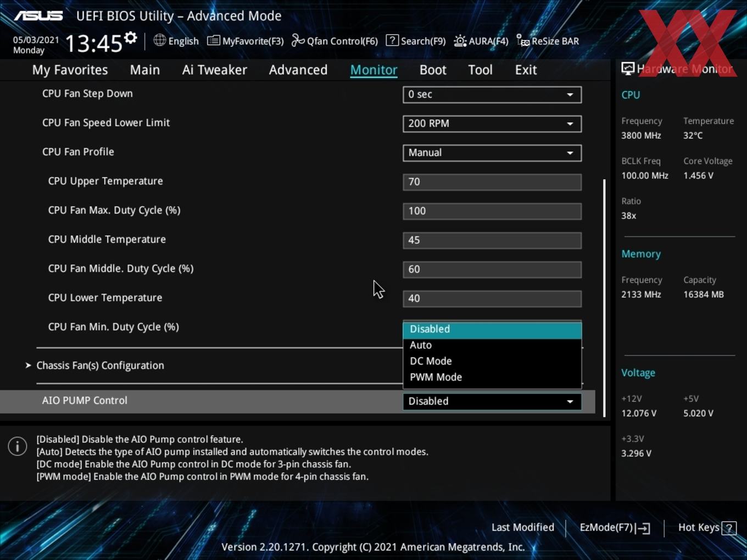Screen dimensions: 747x560
Task: Open CPU Fan Step Down dropdown
Action: click(x=492, y=94)
